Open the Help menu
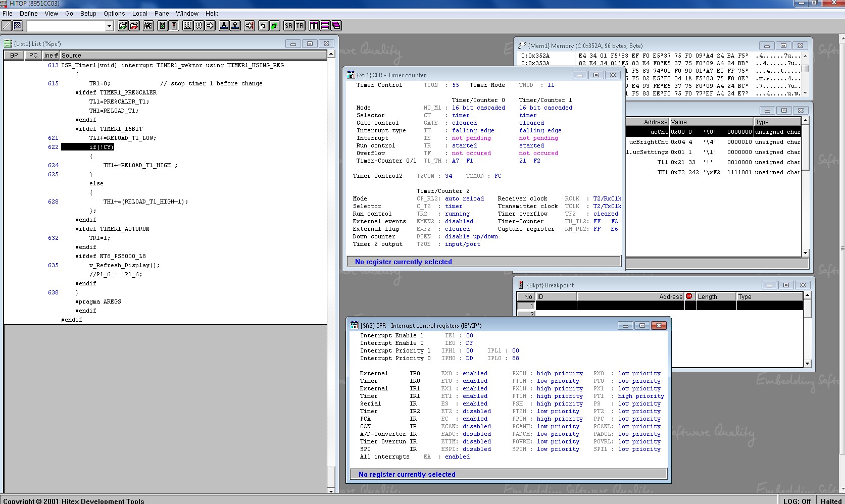Image resolution: width=845 pixels, height=504 pixels. point(212,14)
